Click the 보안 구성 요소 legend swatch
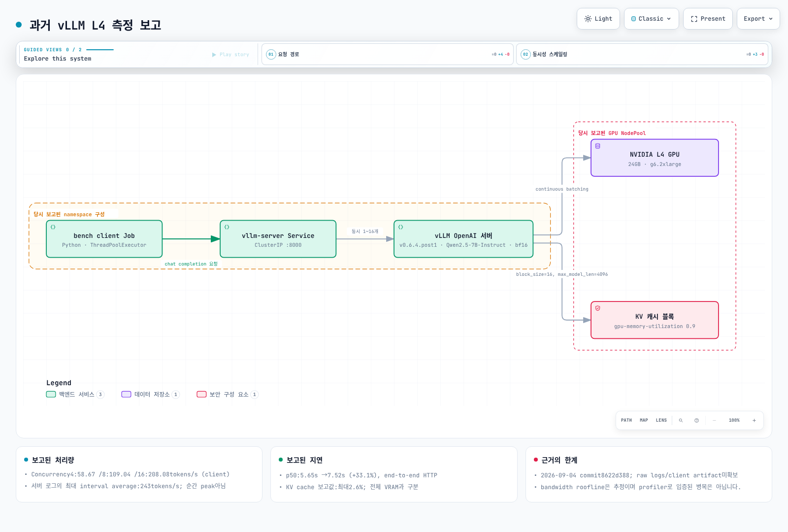The height and width of the screenshot is (532, 788). coord(201,394)
